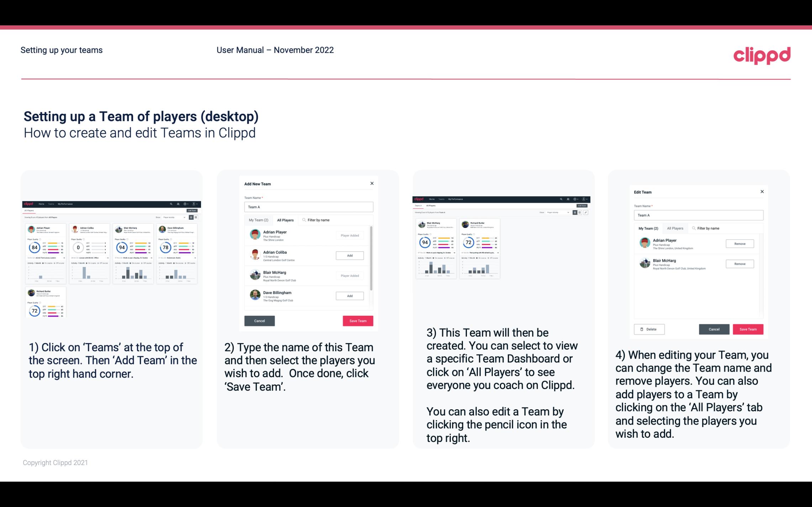The image size is (812, 507).
Task: Click the Team Name input field
Action: tap(308, 207)
